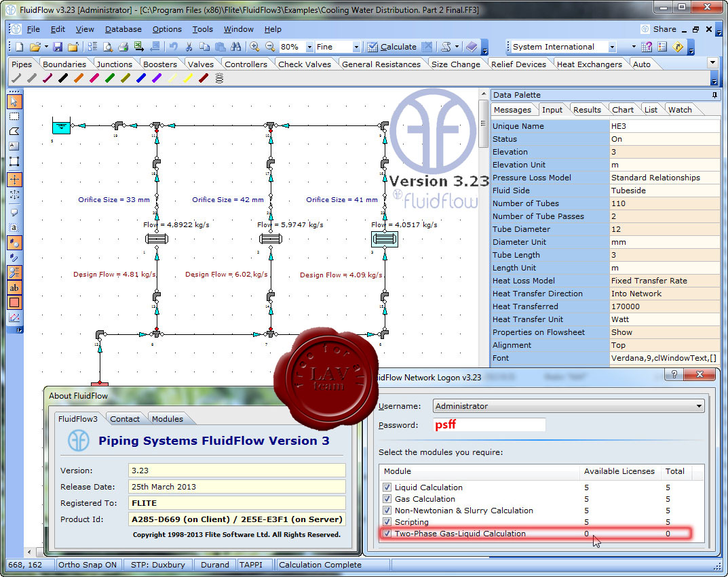Export results to Excel icon
The width and height of the screenshot is (728, 577).
[x=138, y=47]
